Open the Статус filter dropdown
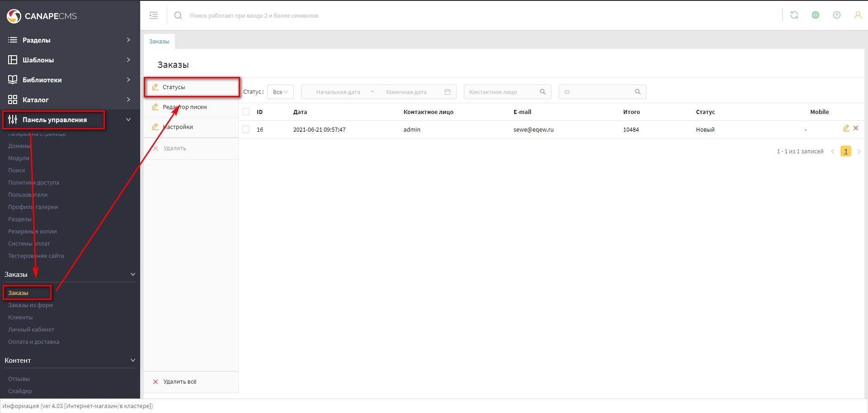The height and width of the screenshot is (413, 868). 280,92
